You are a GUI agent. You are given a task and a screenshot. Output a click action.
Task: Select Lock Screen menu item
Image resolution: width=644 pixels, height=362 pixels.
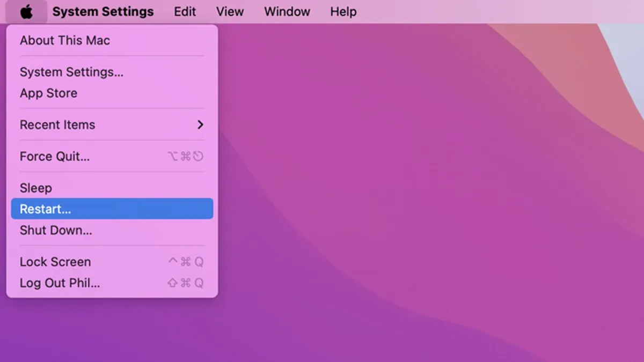(x=112, y=262)
